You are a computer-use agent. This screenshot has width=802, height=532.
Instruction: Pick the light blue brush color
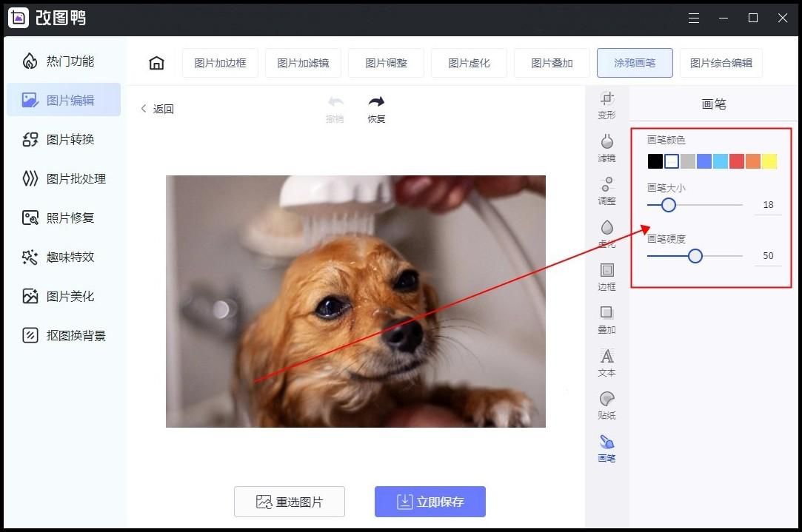click(x=721, y=161)
